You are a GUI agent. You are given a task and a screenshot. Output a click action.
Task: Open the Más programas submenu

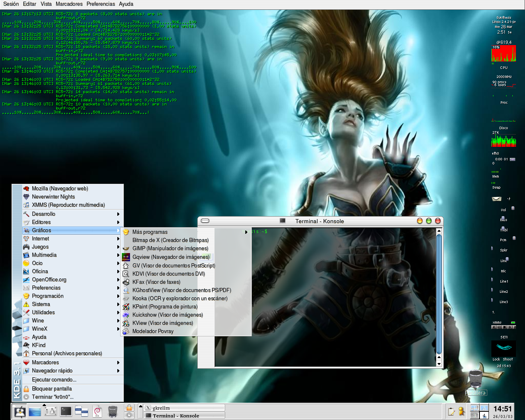[x=187, y=232]
